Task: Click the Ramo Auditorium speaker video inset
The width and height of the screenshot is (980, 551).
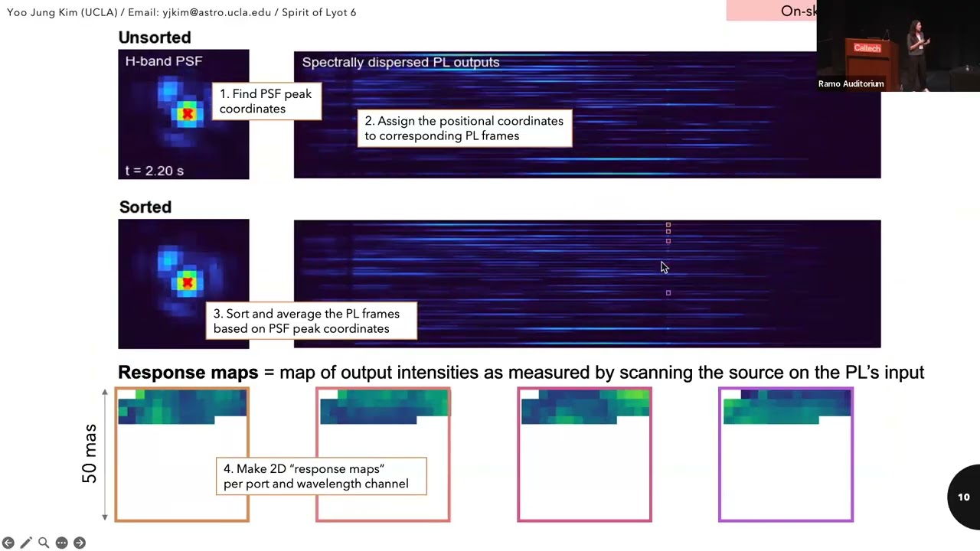Action: 898,46
